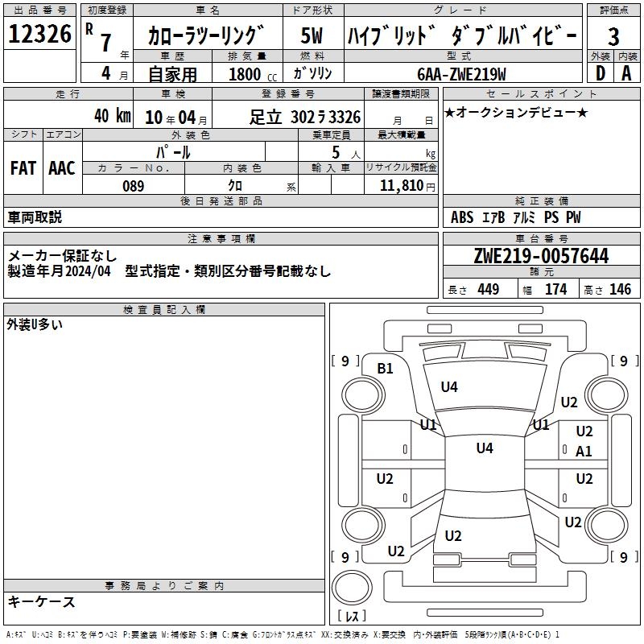Click the air conditioner value AAC
This screenshot has width=644, height=644.
pyautogui.click(x=62, y=168)
